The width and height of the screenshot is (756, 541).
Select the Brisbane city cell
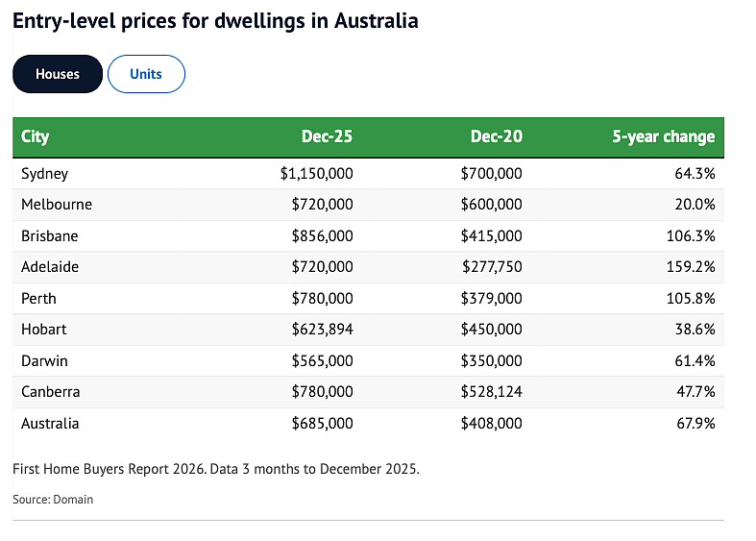point(50,235)
